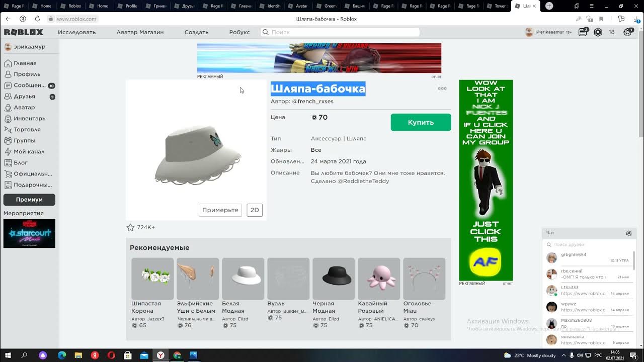Open recommended item Белая Модная hat
Viewport: 644px width, 362px height.
coord(243,293)
